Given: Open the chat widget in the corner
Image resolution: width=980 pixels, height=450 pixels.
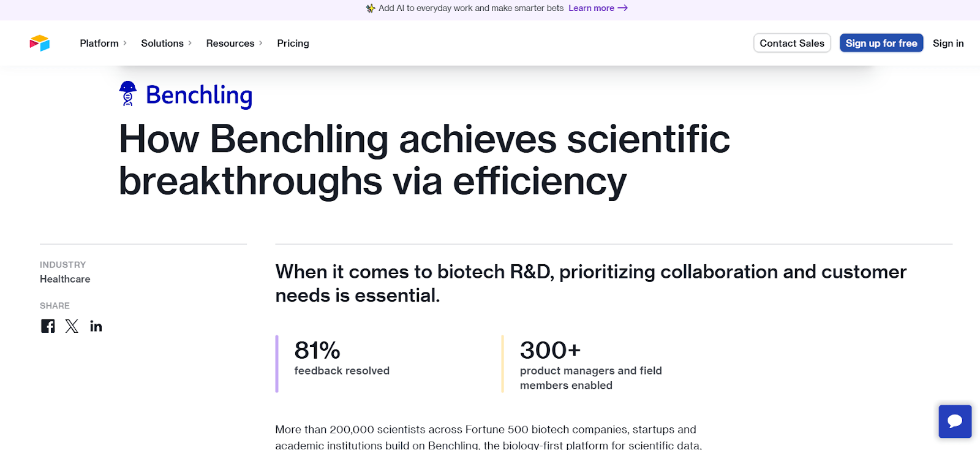Looking at the screenshot, I should coord(954,421).
